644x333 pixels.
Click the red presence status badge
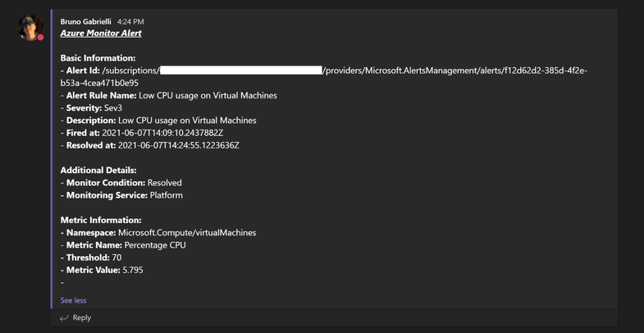(40, 38)
